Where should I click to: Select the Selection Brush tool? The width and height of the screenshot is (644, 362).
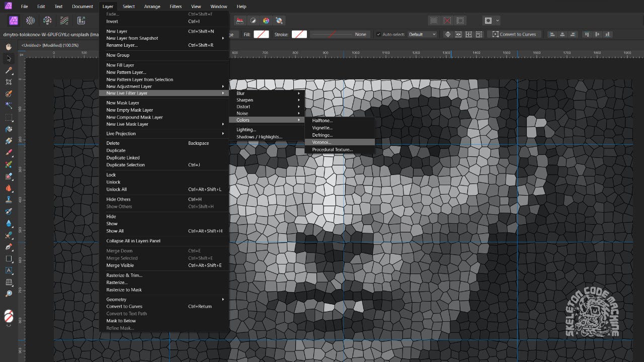coord(9,94)
